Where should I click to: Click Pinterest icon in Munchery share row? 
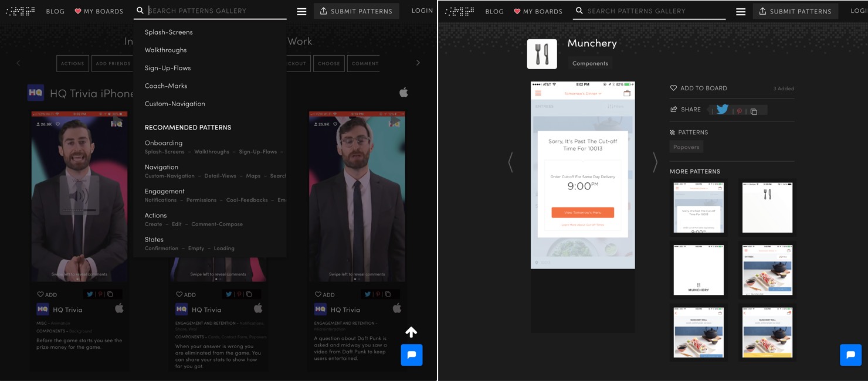tap(739, 111)
